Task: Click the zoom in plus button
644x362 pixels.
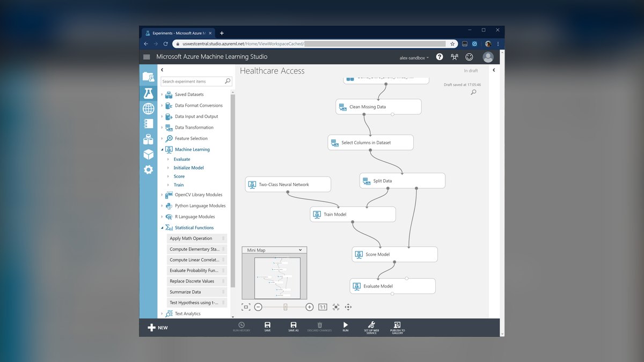Action: 310,307
